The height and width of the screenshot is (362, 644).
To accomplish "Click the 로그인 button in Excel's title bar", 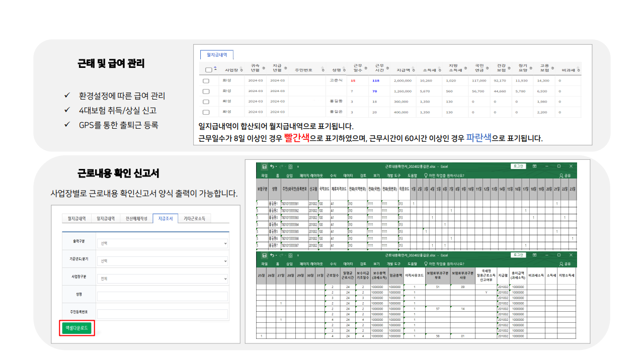I will pos(519,167).
